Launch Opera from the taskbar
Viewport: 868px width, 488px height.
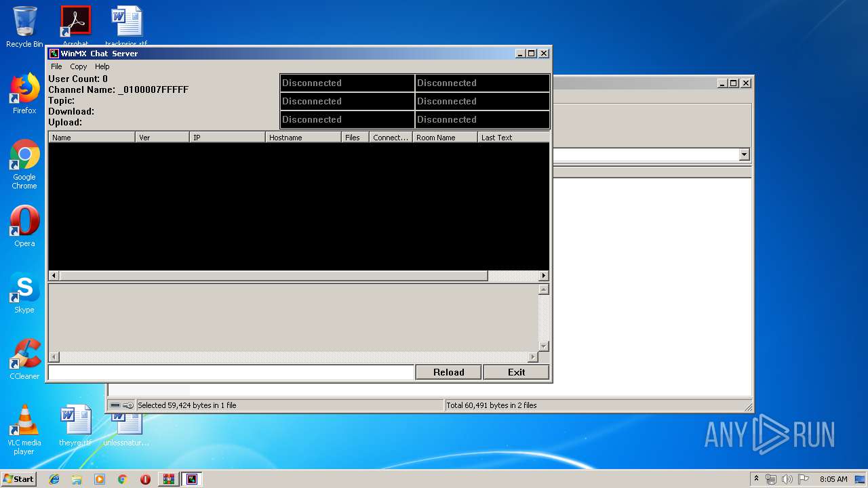145,479
